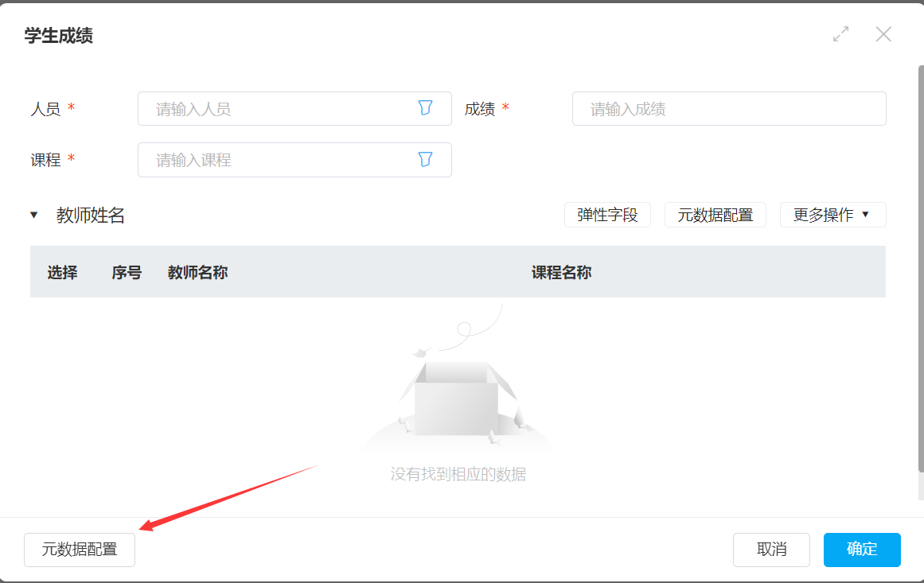This screenshot has width=924, height=583.
Task: Click 元数据配置 button in the dialog footer
Action: tap(80, 550)
